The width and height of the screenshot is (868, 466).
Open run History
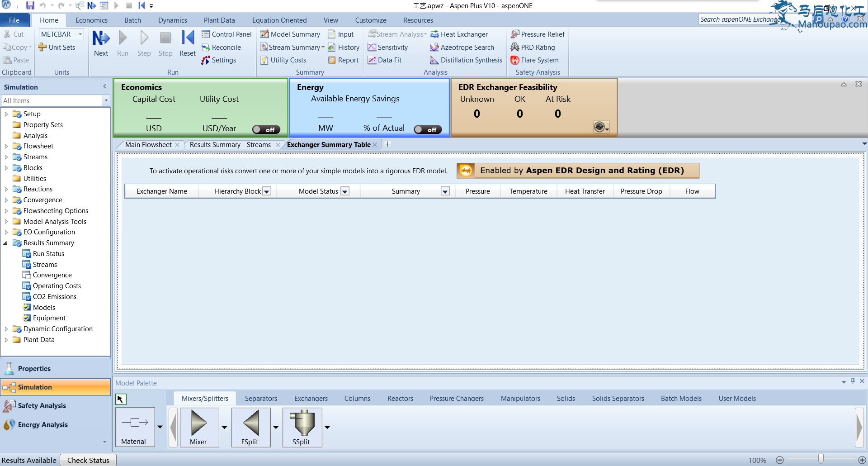(x=344, y=48)
